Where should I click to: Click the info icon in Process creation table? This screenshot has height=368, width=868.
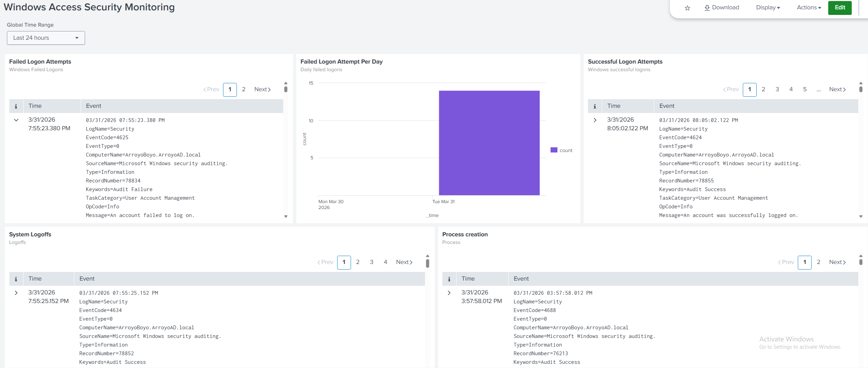[450, 279]
